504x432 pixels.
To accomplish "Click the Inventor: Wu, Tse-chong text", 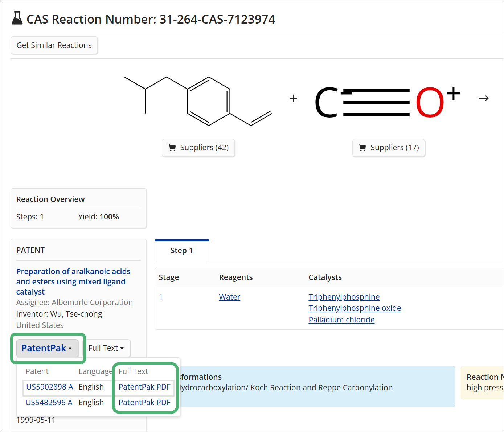I will tap(59, 314).
